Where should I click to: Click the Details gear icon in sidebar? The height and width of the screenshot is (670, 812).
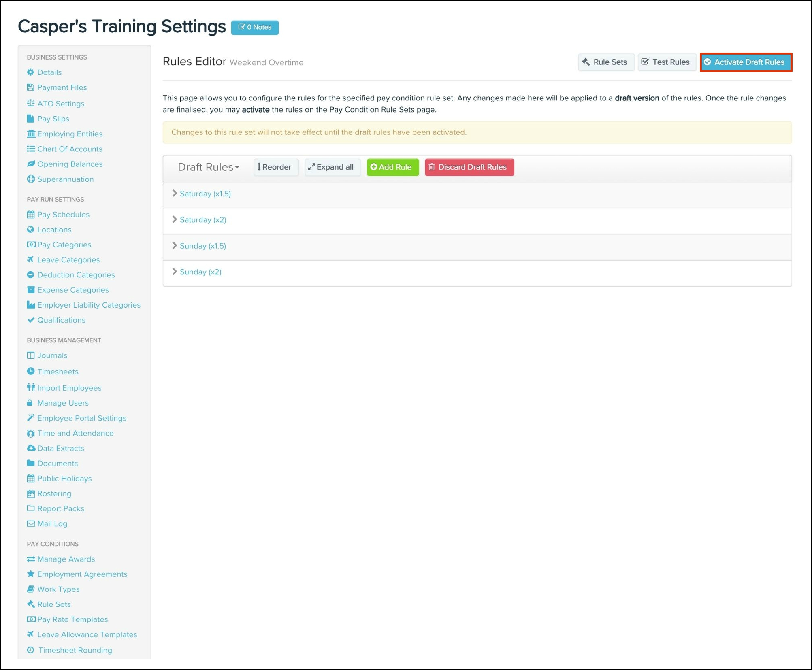click(31, 72)
